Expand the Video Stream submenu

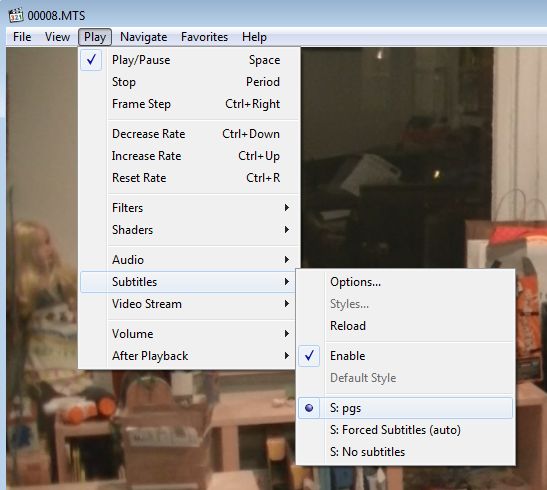pyautogui.click(x=189, y=303)
